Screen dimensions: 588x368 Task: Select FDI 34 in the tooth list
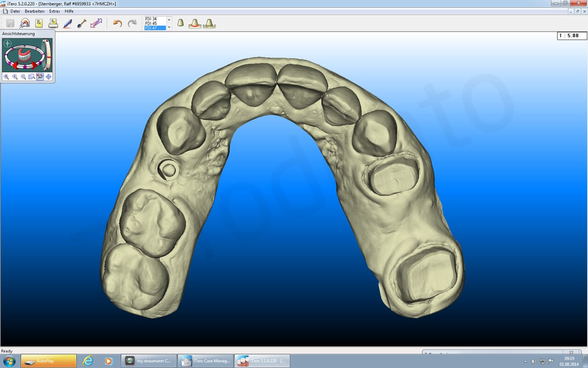[x=155, y=19]
